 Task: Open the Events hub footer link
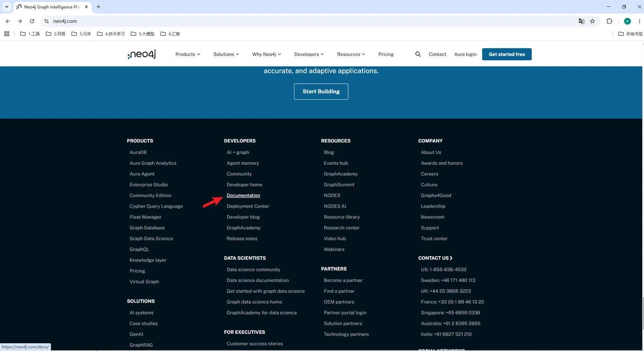[x=336, y=163]
